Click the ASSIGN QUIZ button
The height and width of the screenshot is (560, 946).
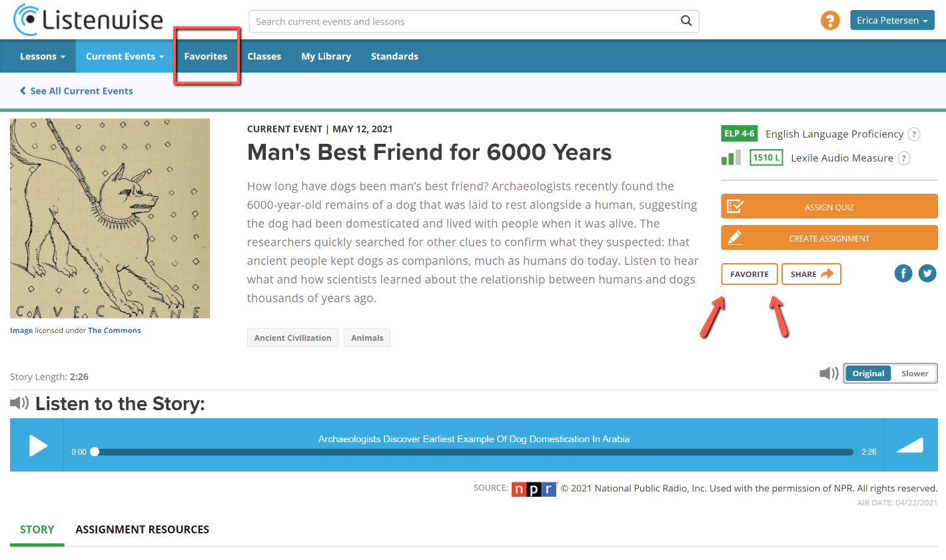pos(829,206)
